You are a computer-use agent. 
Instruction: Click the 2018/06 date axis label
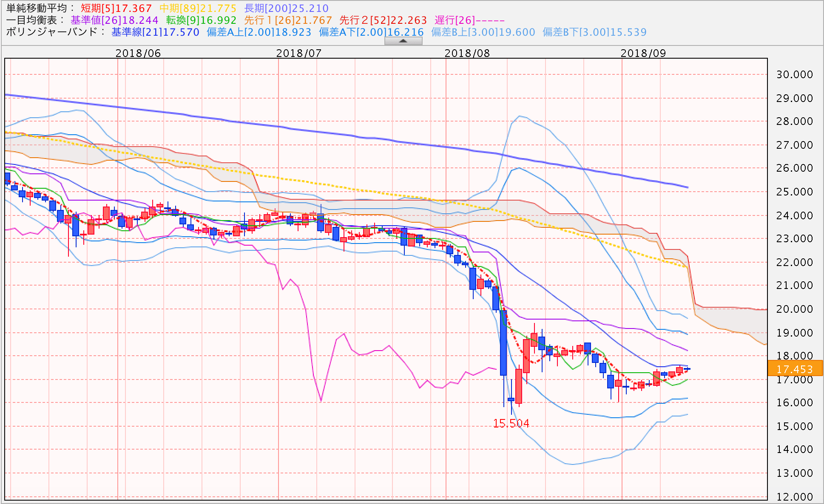tap(138, 53)
